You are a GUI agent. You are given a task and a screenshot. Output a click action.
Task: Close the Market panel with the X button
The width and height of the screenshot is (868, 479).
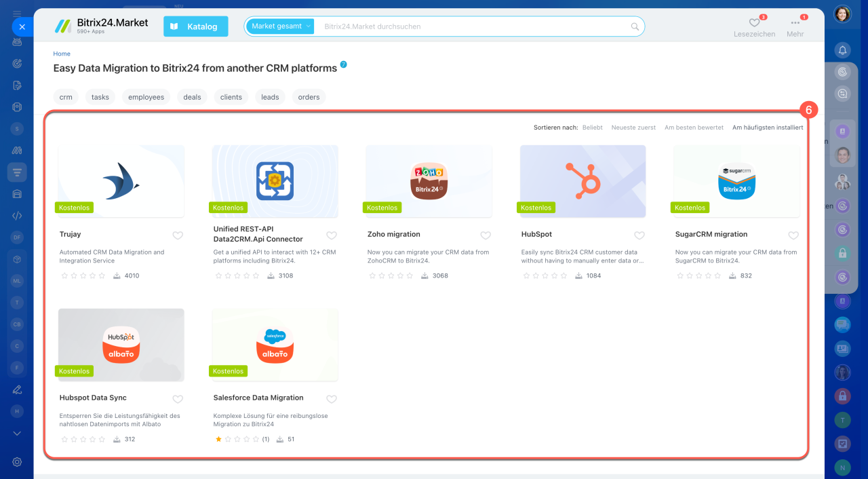pyautogui.click(x=22, y=26)
